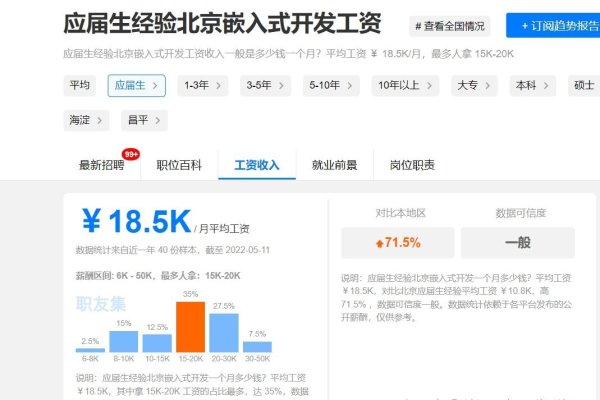
Task: Click the 35% bar label
Action: coord(190,294)
